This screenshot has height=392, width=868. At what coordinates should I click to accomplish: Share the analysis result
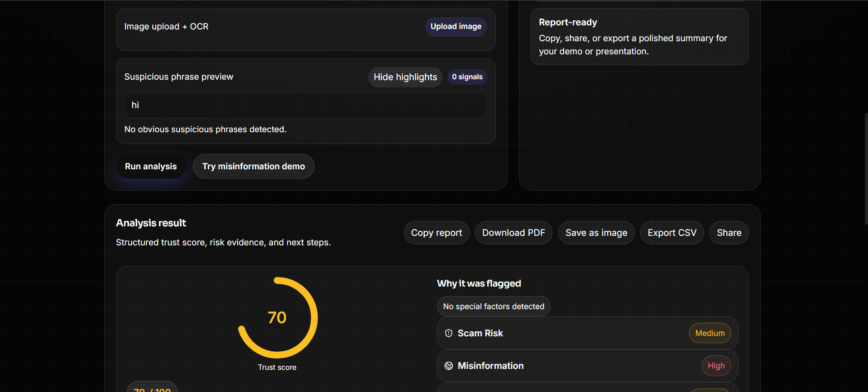point(729,233)
